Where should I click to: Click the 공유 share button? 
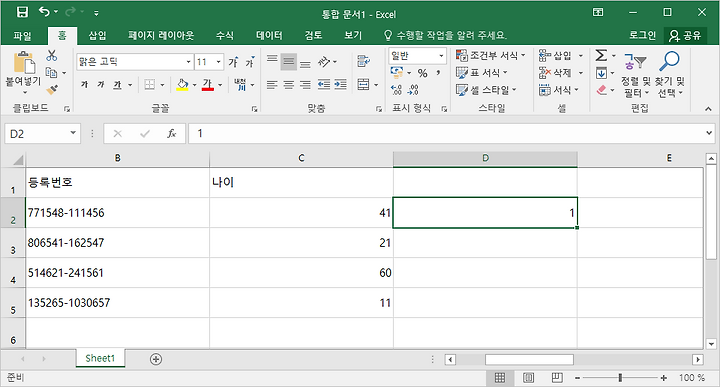pos(685,35)
